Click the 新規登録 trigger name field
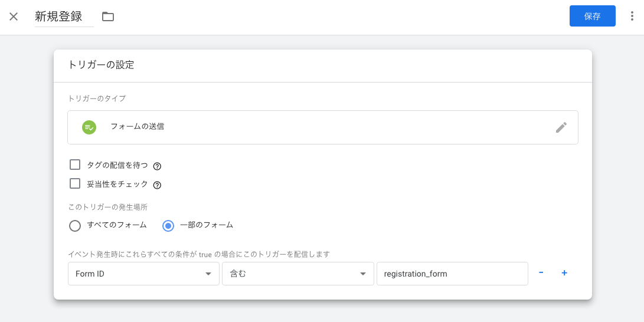The height and width of the screenshot is (322, 644). (63, 17)
